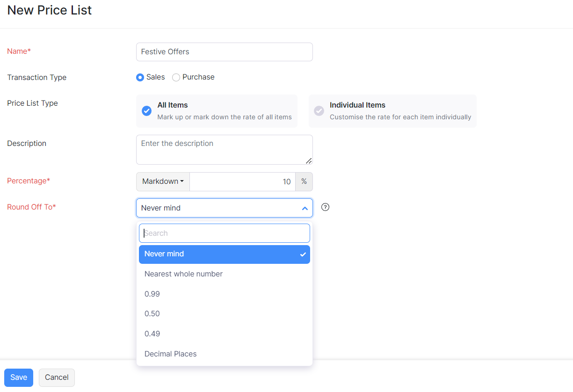This screenshot has height=392, width=573.
Task: Open the Markdown dropdown
Action: coord(163,181)
